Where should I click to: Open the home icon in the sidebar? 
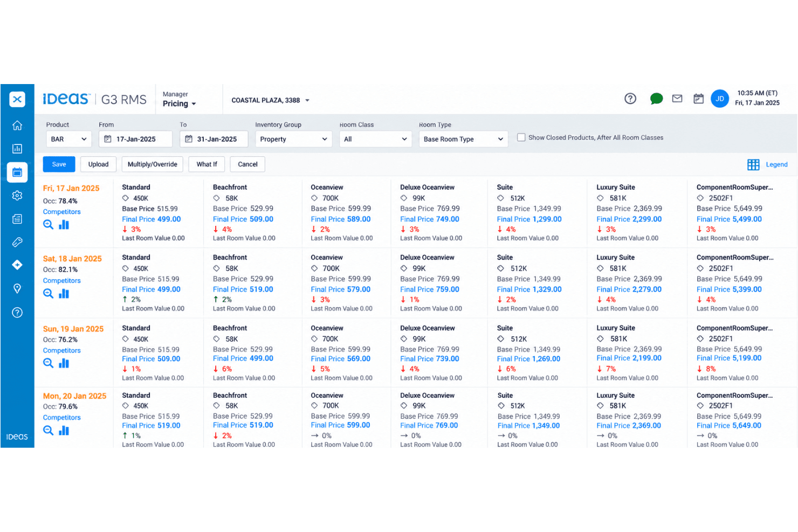[17, 126]
